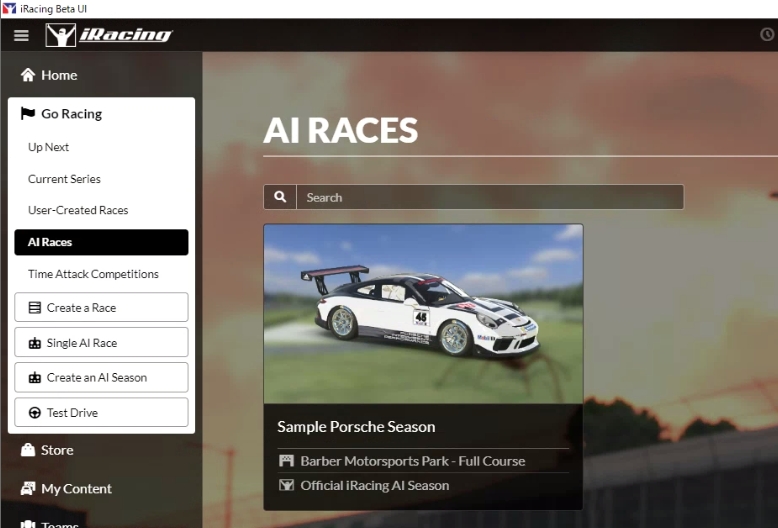Open Up Next

(48, 147)
